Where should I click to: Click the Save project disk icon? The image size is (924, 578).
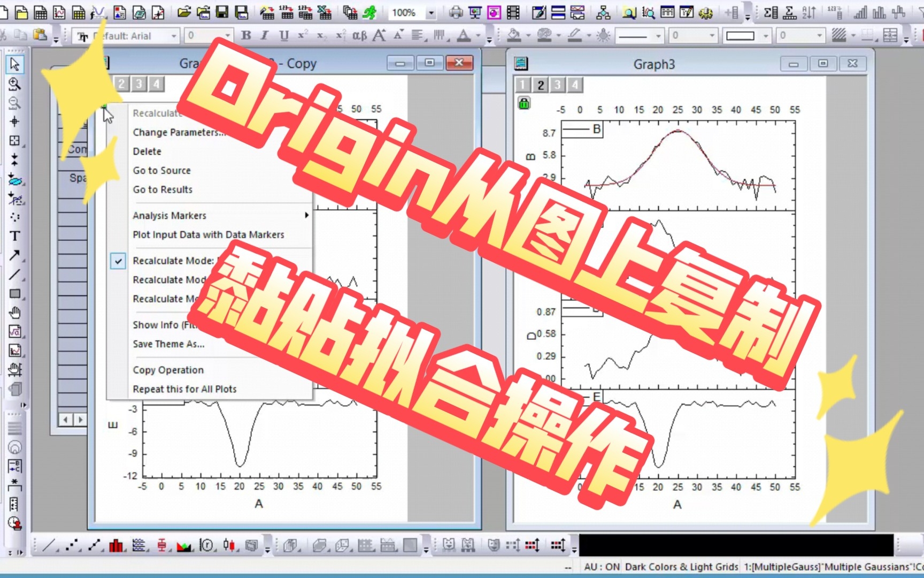tap(222, 12)
